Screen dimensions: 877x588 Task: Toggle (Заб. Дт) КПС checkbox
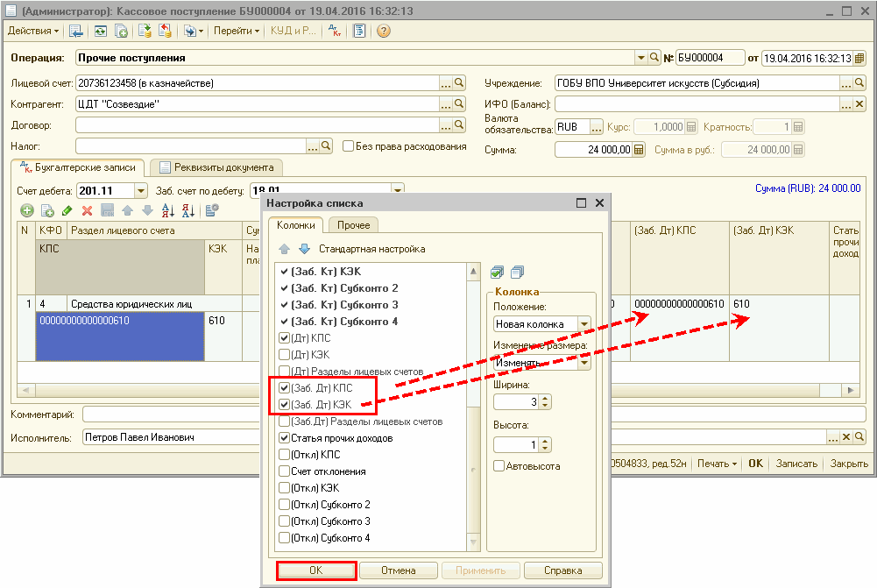click(284, 387)
